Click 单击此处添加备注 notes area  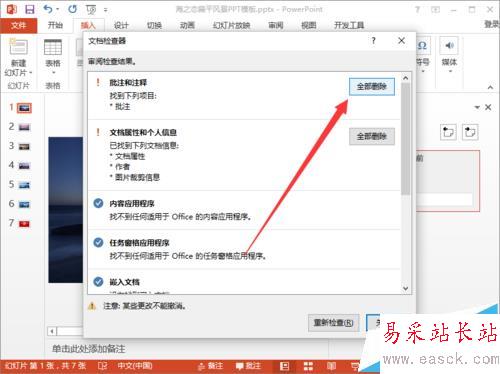[89, 349]
